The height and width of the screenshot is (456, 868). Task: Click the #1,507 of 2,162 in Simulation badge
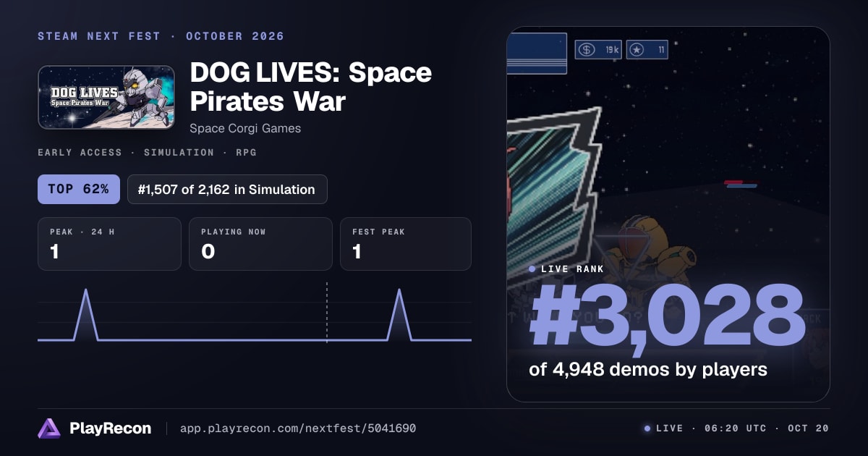click(227, 190)
